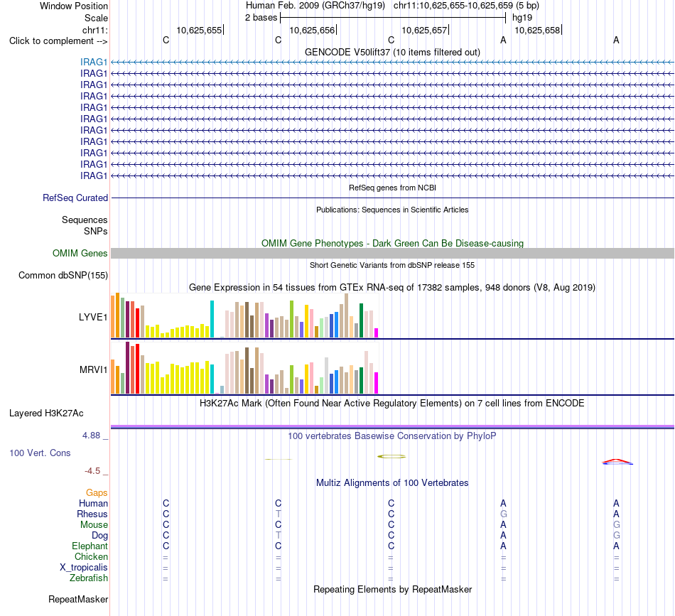
Task: Click the red PhyloP conservation peak
Action: pos(617,461)
